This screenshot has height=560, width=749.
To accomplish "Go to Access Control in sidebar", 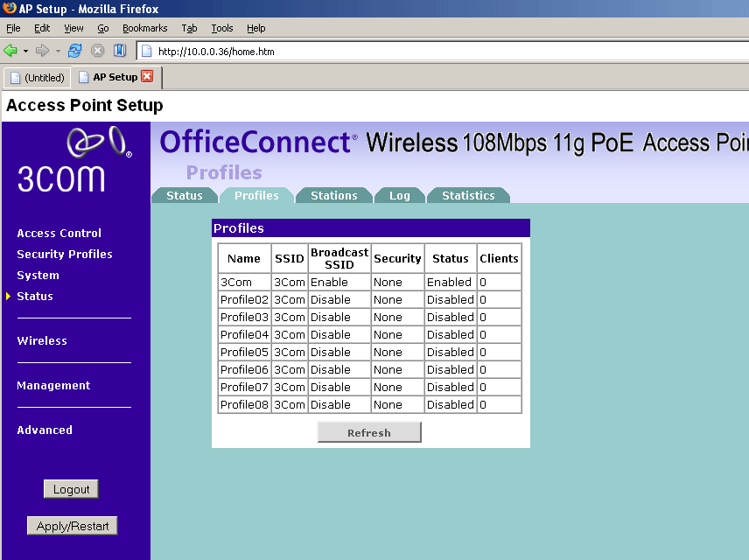I will (x=59, y=233).
